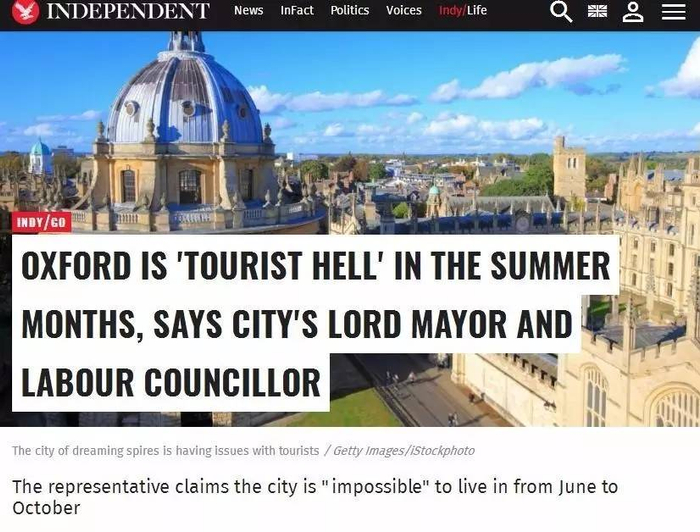This screenshot has width=700, height=532.
Task: Go to the News section
Action: (248, 10)
